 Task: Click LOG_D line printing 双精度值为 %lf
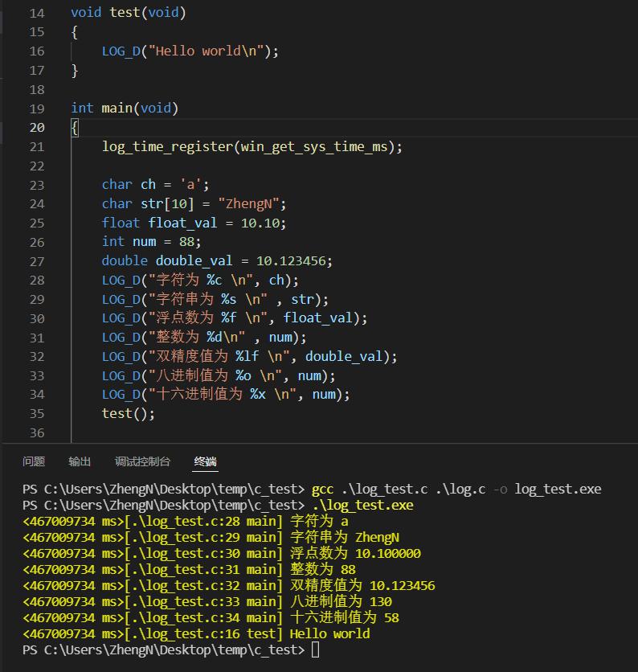point(249,357)
